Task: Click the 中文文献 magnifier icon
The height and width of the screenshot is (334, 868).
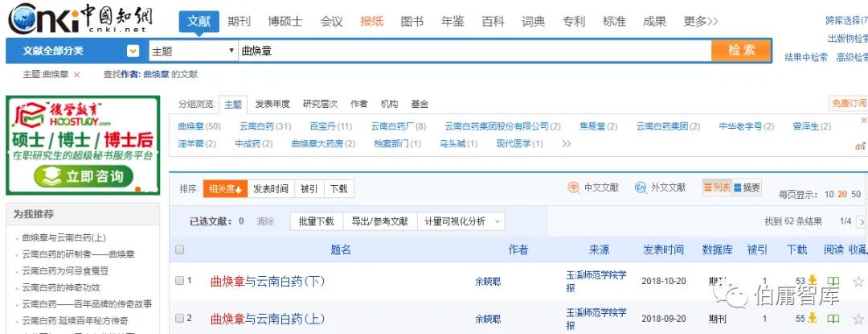Action: [574, 188]
